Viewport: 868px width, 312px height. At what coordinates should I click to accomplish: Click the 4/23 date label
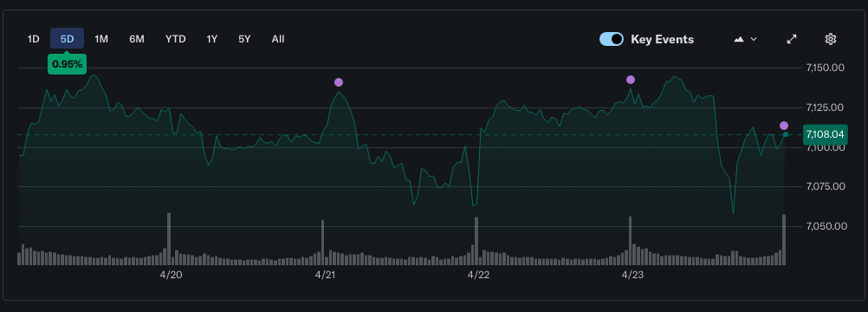coord(632,275)
